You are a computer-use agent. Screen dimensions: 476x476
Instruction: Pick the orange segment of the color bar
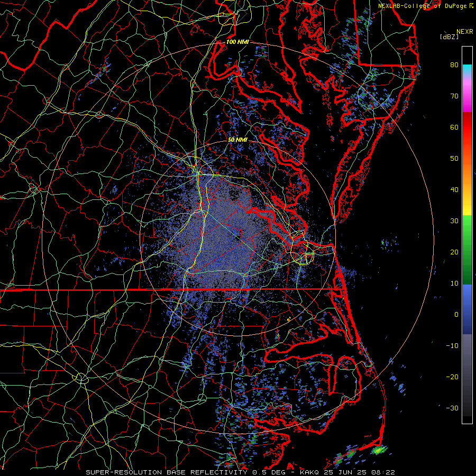(467, 170)
